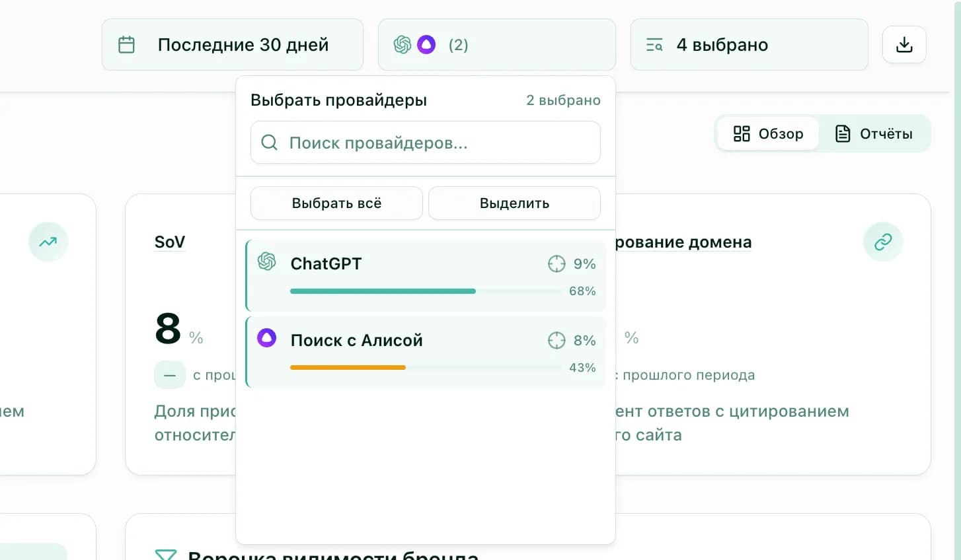Open the provider filter showing (2)
961x560 pixels.
point(497,44)
